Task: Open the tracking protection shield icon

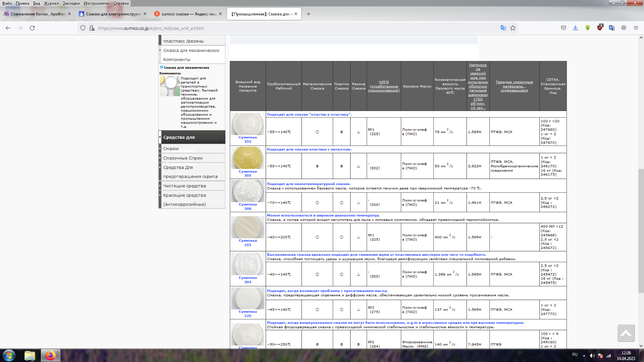Action: tap(83, 28)
